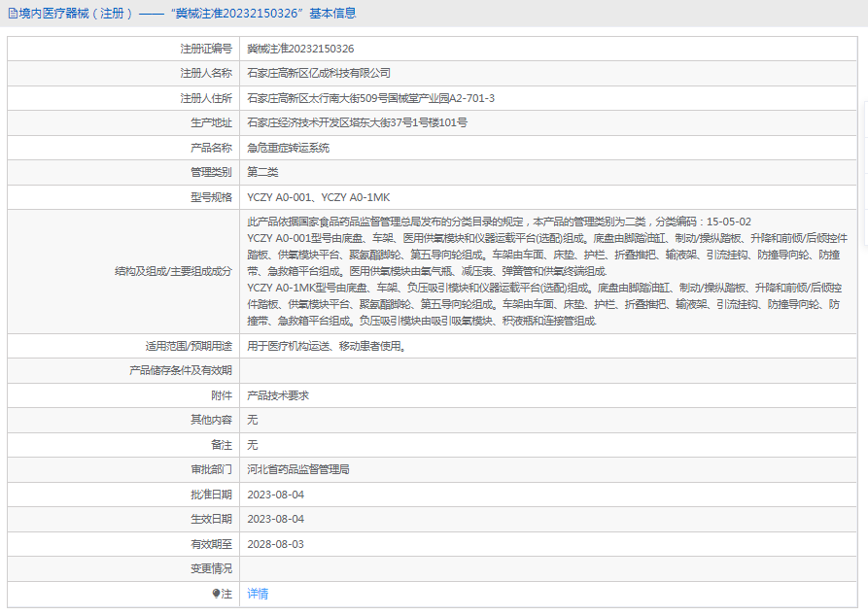868x615 pixels.
Task: Select registrant address with 太行南大街509号
Action: click(x=371, y=98)
